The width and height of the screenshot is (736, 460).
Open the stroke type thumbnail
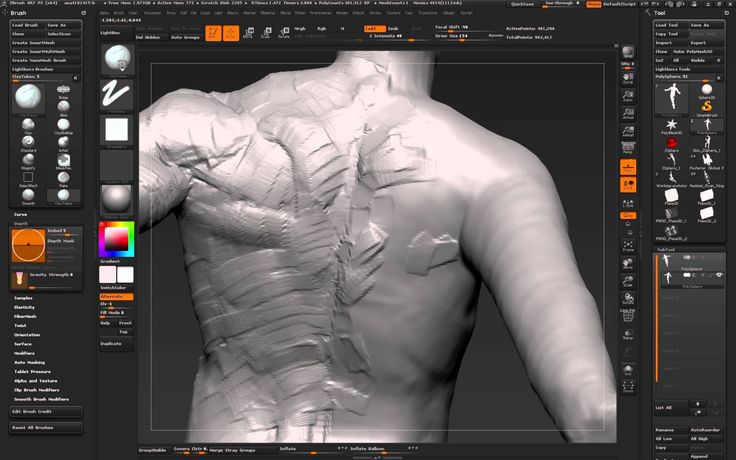[117, 95]
